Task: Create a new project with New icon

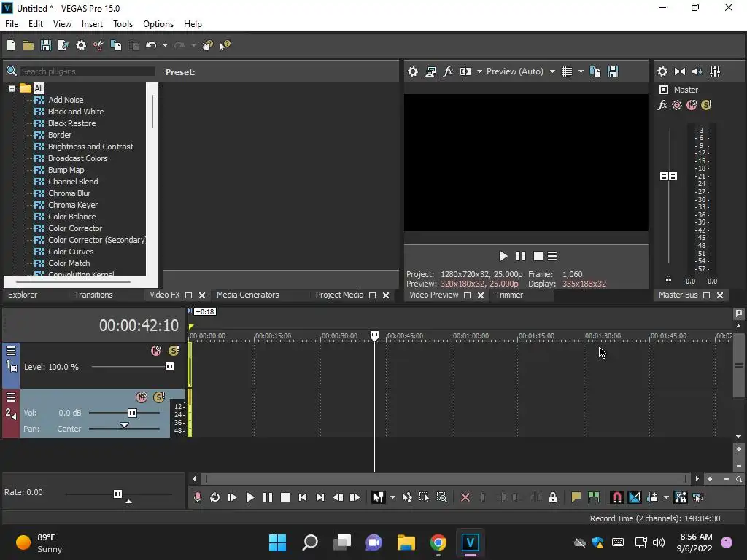Action: [10, 45]
